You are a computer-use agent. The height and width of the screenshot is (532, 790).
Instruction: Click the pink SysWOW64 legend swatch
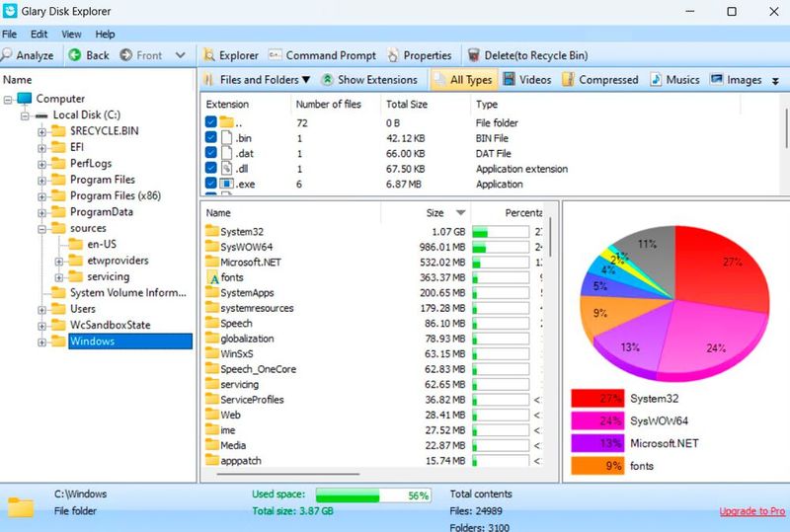(x=597, y=420)
